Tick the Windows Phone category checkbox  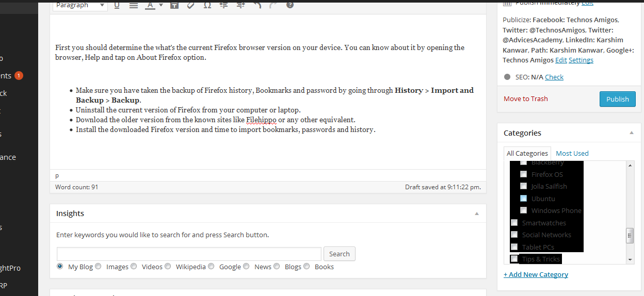coord(523,210)
